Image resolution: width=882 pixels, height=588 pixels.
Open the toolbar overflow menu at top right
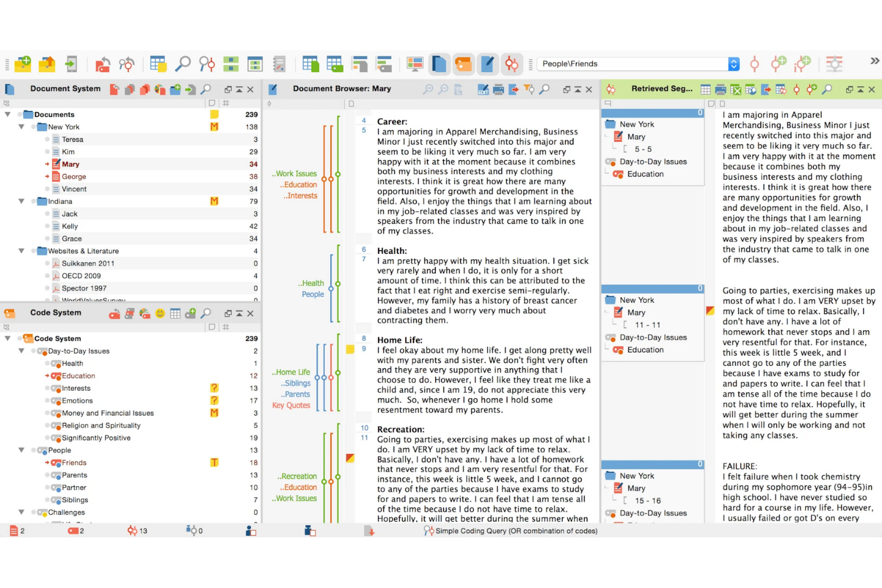[x=874, y=60]
